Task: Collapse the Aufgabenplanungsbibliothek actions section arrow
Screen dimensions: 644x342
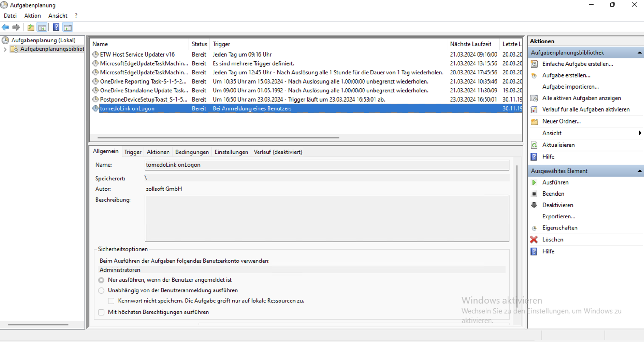Action: [640, 53]
